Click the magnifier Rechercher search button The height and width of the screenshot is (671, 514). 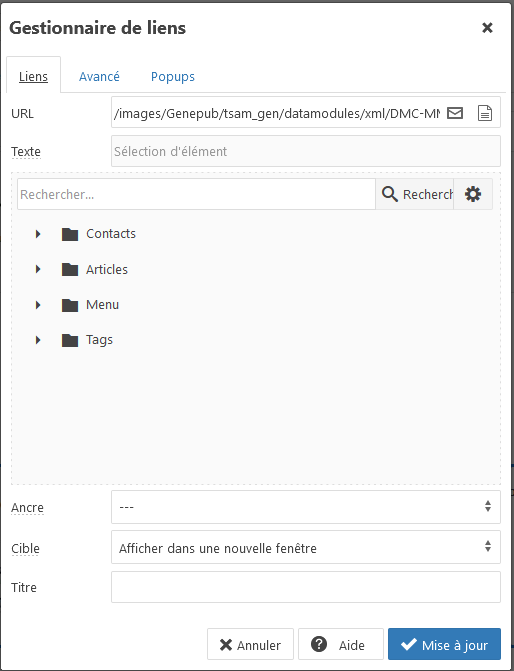pyautogui.click(x=414, y=194)
